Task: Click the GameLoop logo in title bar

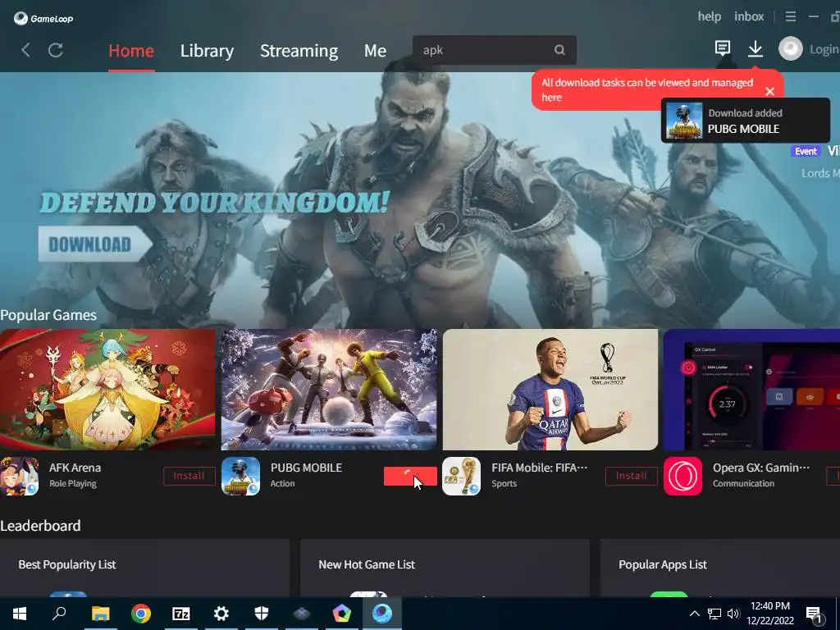Action: (x=43, y=18)
